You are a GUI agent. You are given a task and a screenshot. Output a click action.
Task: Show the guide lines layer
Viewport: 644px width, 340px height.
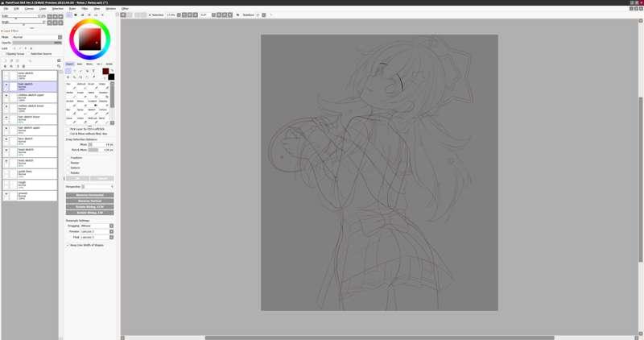6,172
